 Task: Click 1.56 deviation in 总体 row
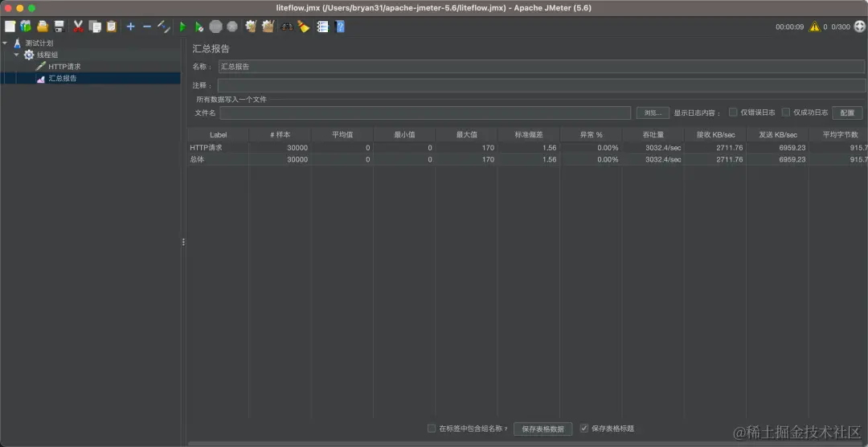pos(529,159)
